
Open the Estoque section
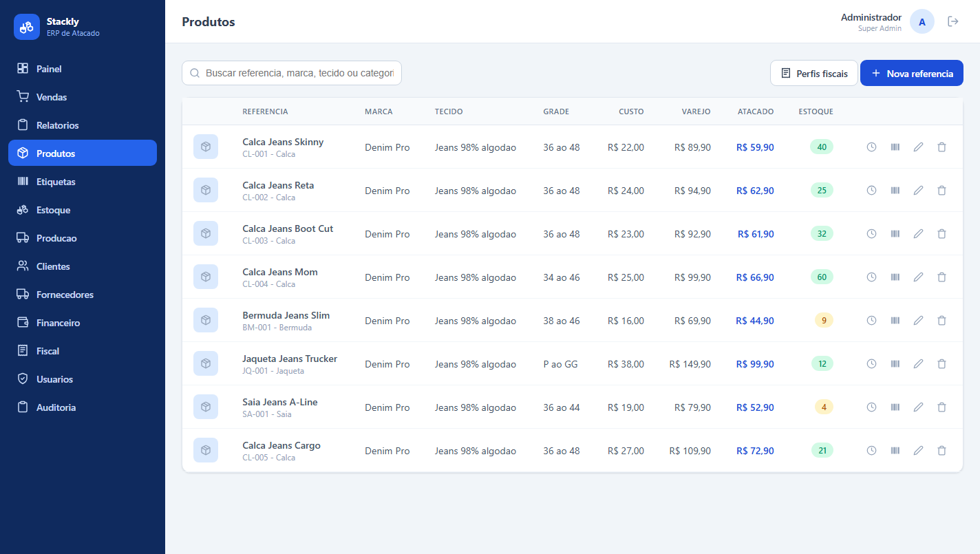[x=83, y=210]
